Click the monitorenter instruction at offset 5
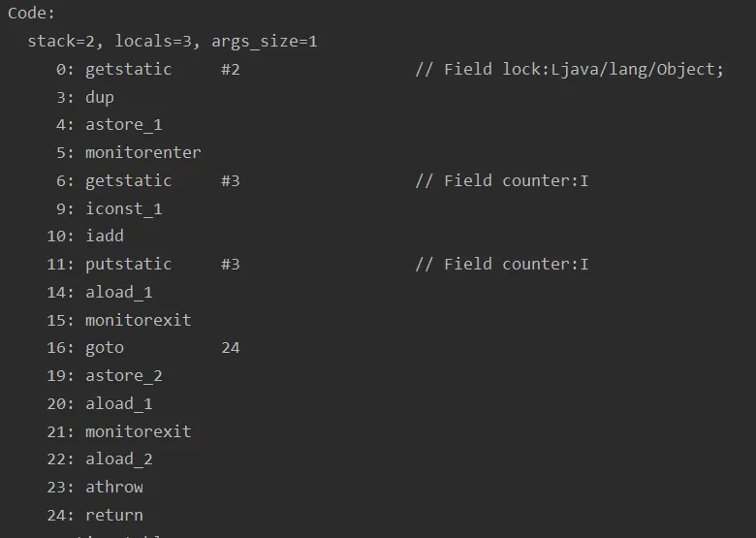 click(142, 153)
